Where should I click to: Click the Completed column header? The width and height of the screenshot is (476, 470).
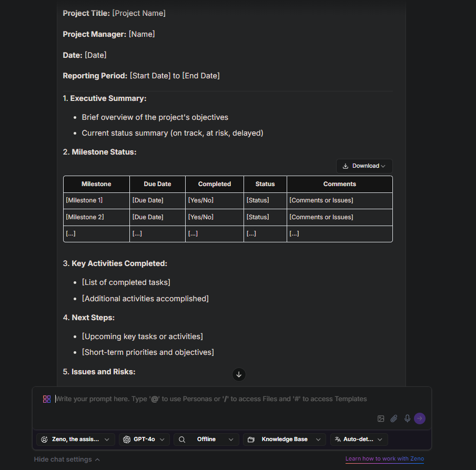(x=214, y=184)
